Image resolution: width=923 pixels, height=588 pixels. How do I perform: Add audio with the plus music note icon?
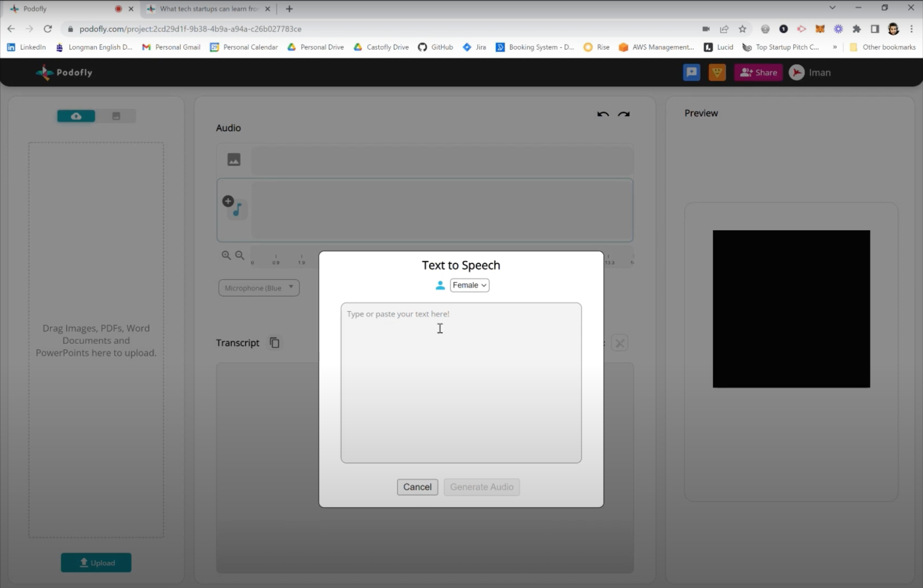(x=234, y=207)
